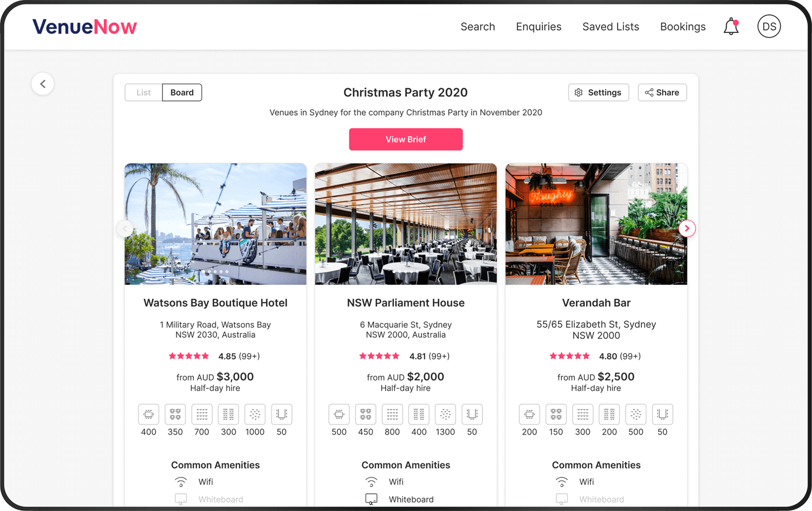Image resolution: width=812 pixels, height=511 pixels.
Task: Click Verandah Bar capacity icon showing 500
Action: (x=636, y=414)
